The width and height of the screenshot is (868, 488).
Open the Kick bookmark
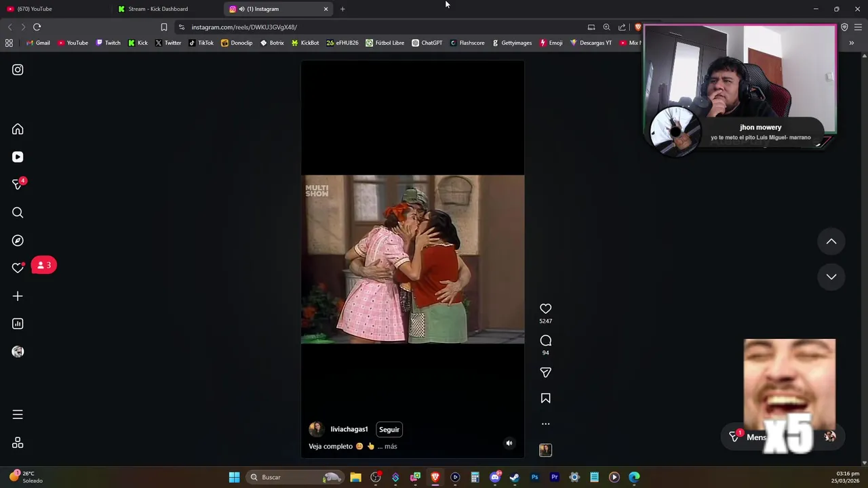click(x=138, y=43)
